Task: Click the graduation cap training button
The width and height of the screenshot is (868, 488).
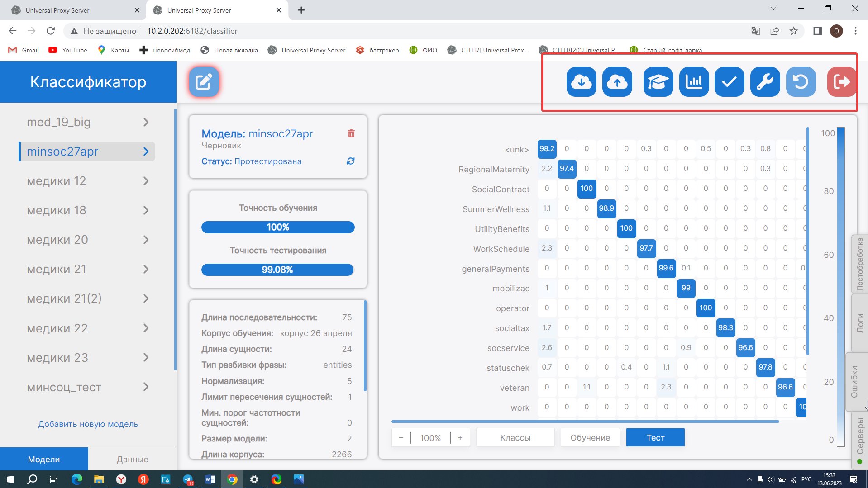Action: tap(658, 82)
